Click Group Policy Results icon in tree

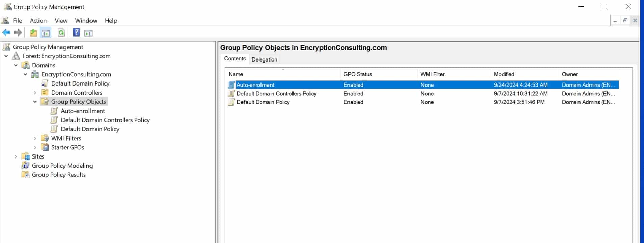(25, 175)
